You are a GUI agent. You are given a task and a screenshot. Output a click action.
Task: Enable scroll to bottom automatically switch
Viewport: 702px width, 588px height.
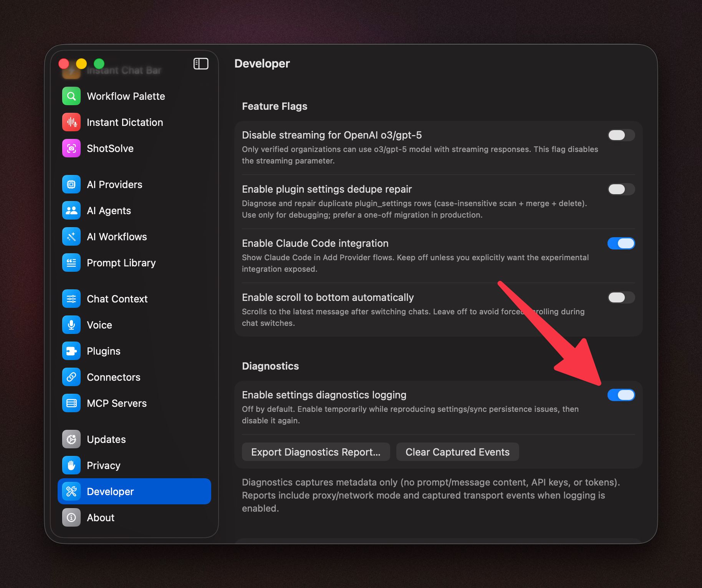click(621, 297)
